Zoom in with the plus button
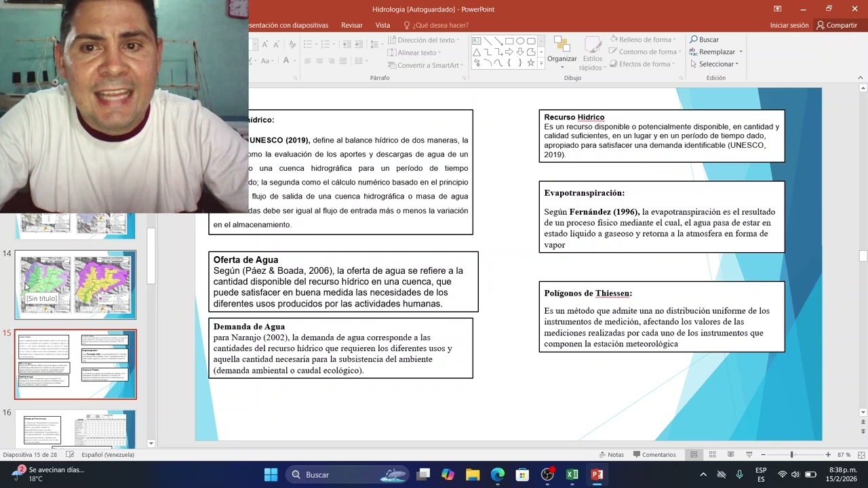This screenshot has width=868, height=488. pos(828,455)
